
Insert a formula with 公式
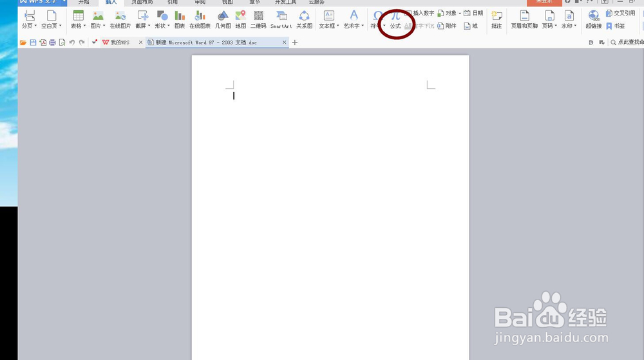click(395, 20)
